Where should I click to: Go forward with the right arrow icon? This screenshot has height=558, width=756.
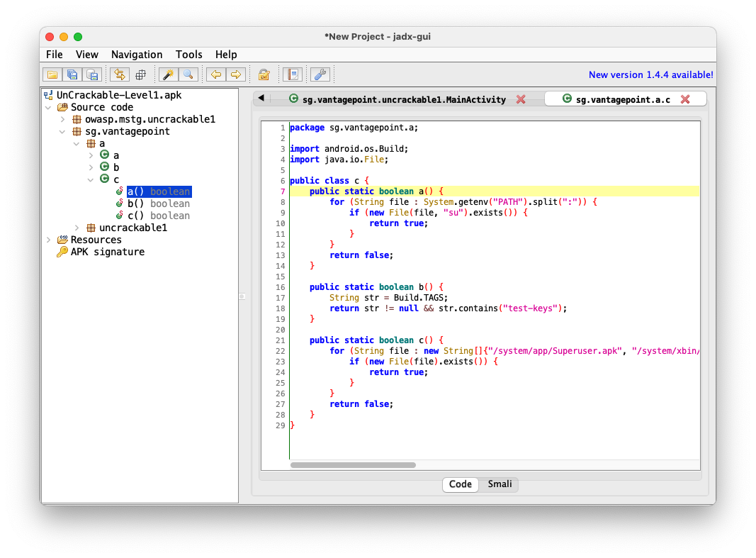pos(236,74)
